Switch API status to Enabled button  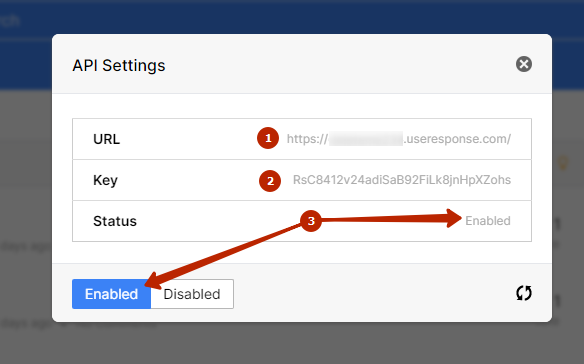[111, 294]
